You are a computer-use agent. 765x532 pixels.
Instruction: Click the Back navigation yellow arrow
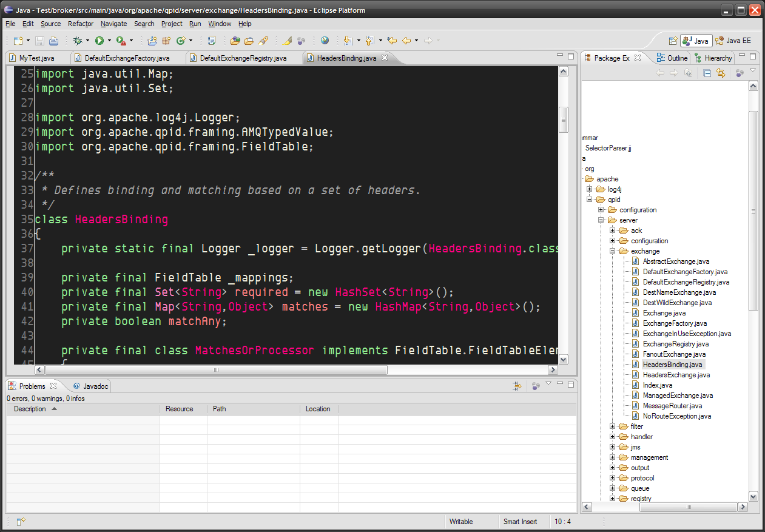pos(406,41)
